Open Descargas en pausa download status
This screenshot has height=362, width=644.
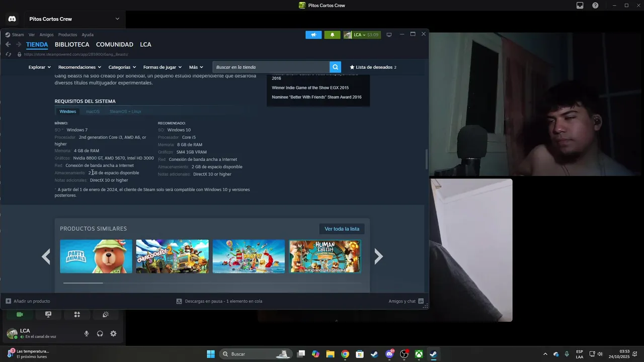click(219, 301)
